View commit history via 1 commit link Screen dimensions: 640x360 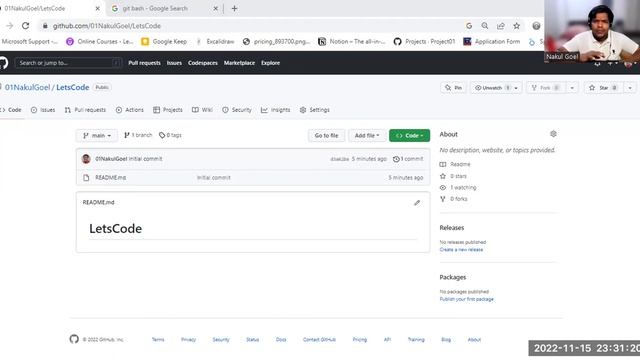(x=408, y=159)
